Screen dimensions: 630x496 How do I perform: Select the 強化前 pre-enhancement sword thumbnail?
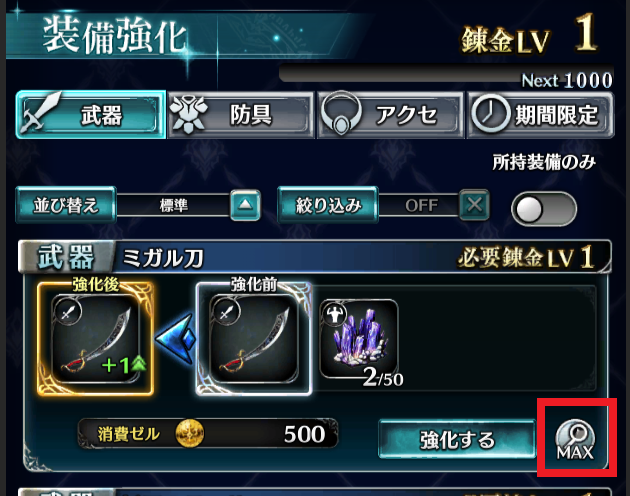tap(254, 339)
